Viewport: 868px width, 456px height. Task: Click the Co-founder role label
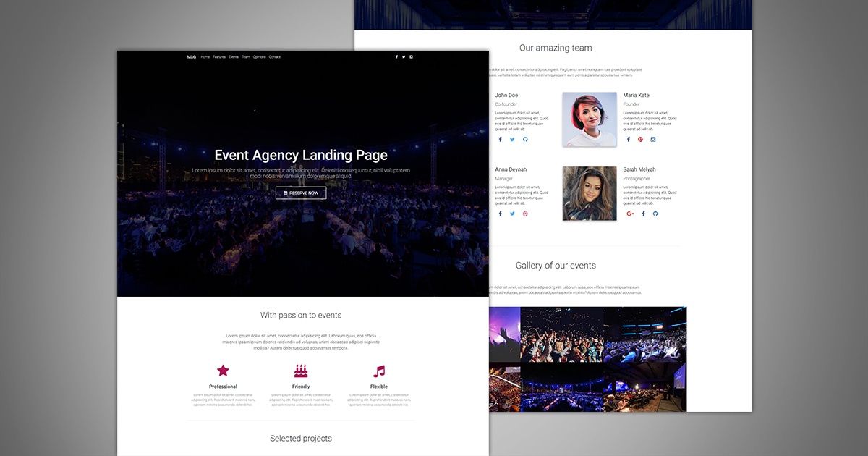coord(506,105)
